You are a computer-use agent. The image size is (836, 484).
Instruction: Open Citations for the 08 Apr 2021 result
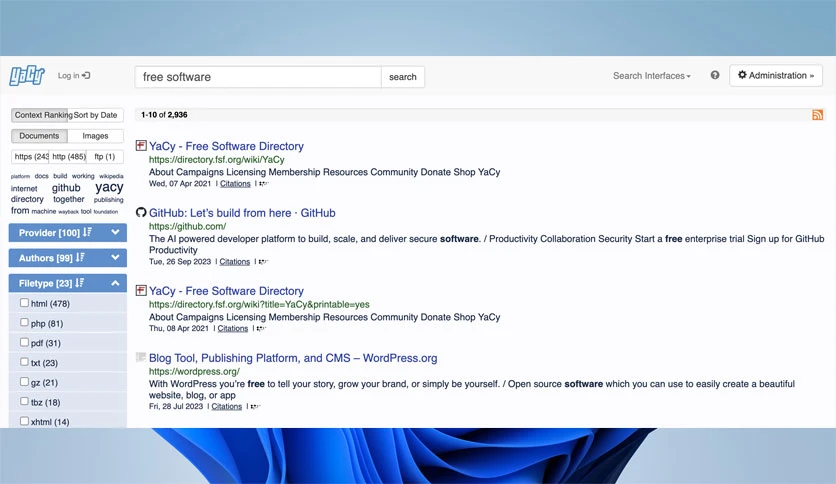point(232,328)
